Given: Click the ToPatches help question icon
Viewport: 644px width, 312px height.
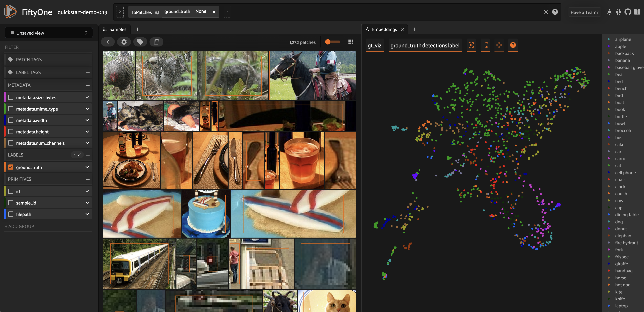Looking at the screenshot, I should click(x=157, y=13).
